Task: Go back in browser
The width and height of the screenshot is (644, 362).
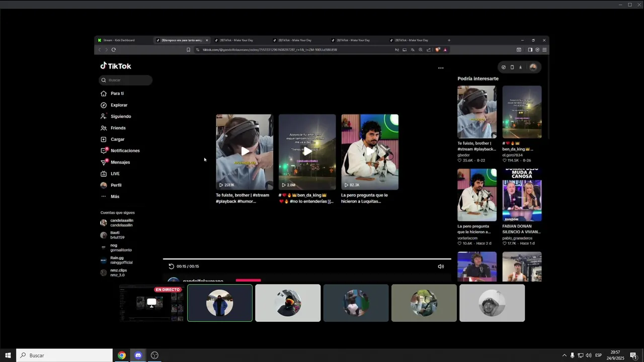Action: click(x=100, y=50)
